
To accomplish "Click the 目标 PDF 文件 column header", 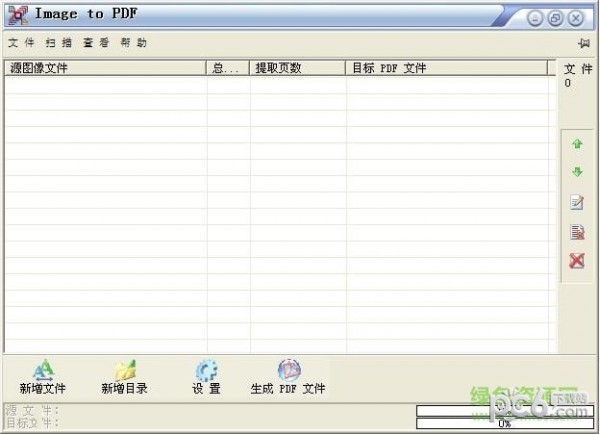I will coord(447,68).
